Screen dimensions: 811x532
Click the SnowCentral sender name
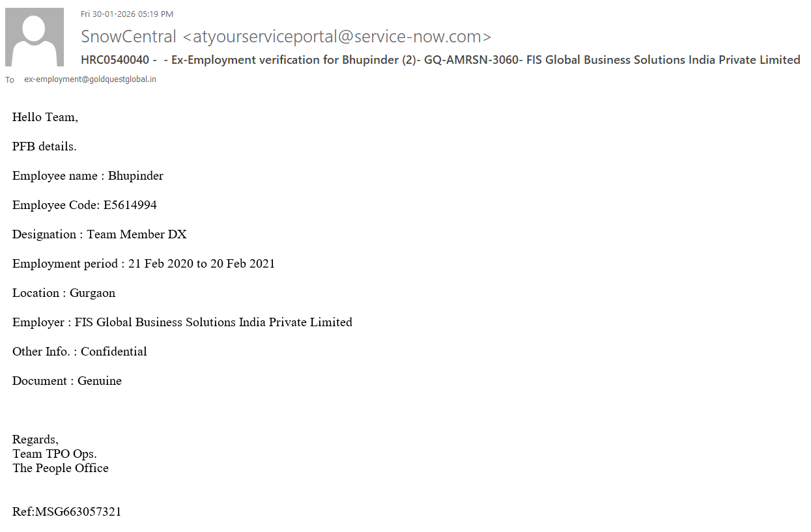[128, 36]
